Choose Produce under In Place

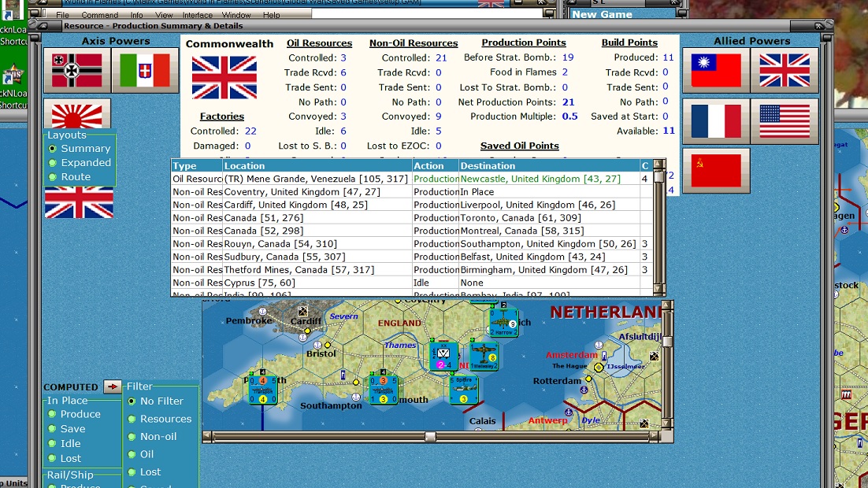click(x=52, y=414)
